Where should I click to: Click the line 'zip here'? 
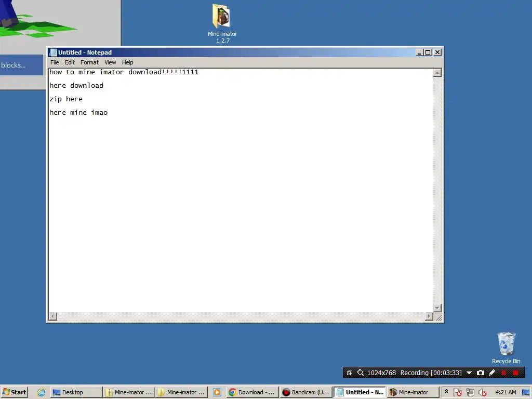[x=66, y=99]
